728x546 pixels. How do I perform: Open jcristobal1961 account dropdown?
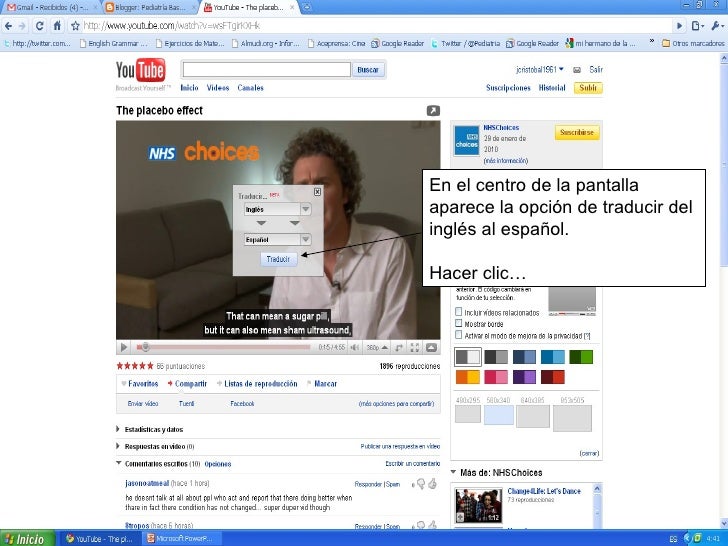pyautogui.click(x=540, y=70)
